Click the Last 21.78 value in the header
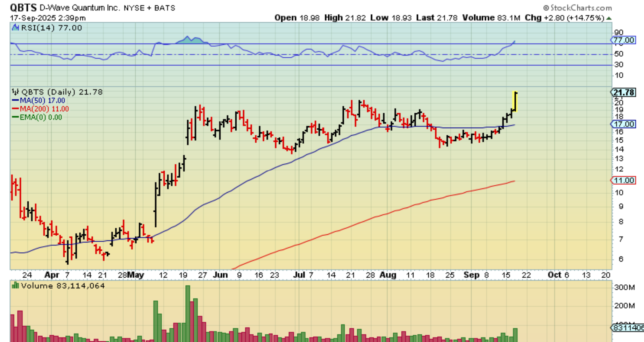Screen dimensions: 644x342 click(437, 18)
